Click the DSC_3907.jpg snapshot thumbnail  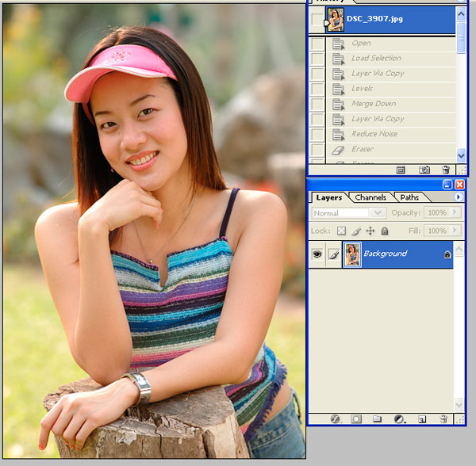[x=336, y=20]
